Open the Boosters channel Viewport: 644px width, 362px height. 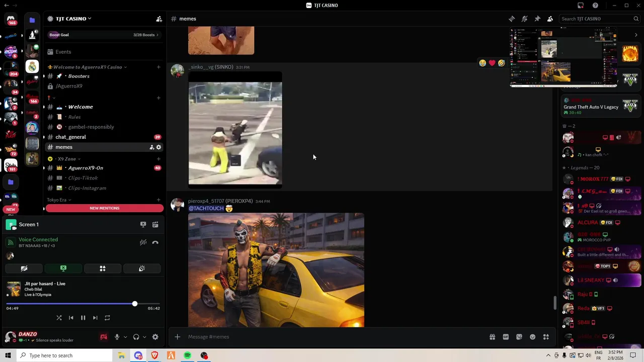coord(104,76)
